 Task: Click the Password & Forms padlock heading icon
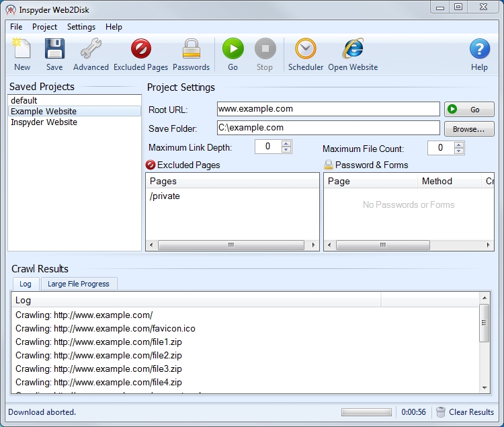328,165
